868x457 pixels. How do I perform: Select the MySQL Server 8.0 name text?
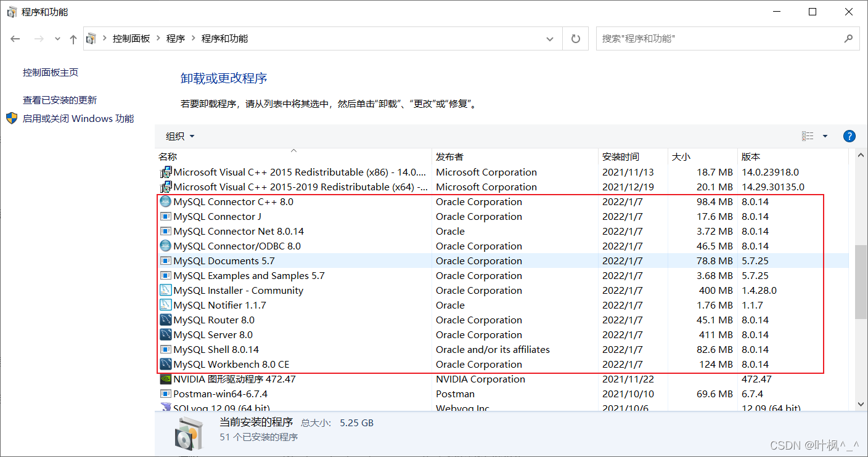coord(213,335)
